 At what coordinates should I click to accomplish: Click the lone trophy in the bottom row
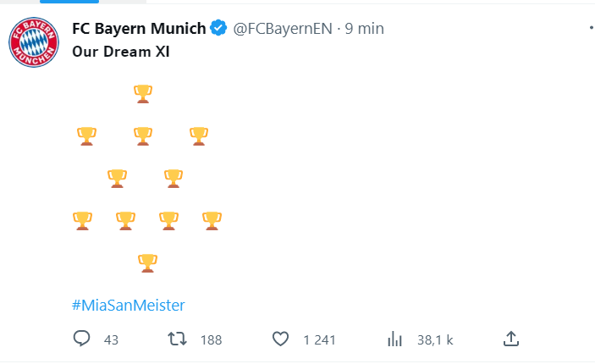[147, 262]
